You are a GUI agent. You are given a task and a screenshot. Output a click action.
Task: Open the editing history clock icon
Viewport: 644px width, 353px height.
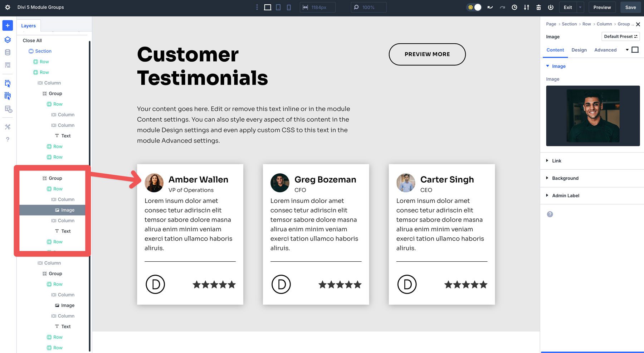click(514, 7)
